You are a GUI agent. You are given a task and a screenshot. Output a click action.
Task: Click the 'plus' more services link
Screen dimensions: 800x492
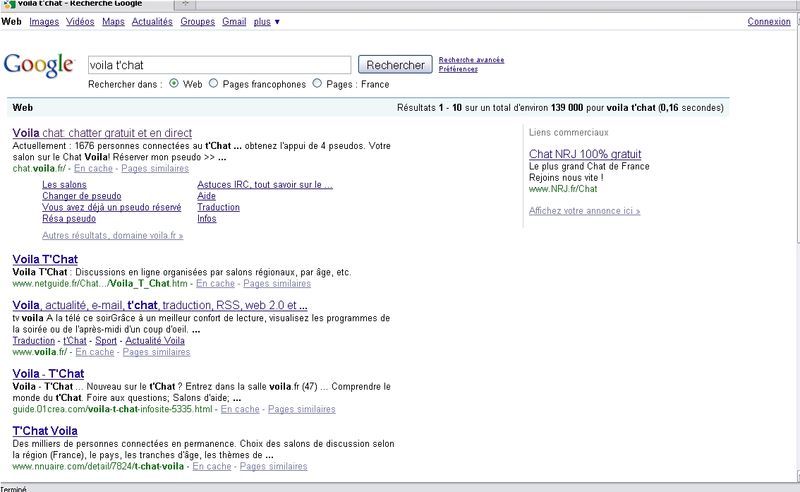pos(262,21)
